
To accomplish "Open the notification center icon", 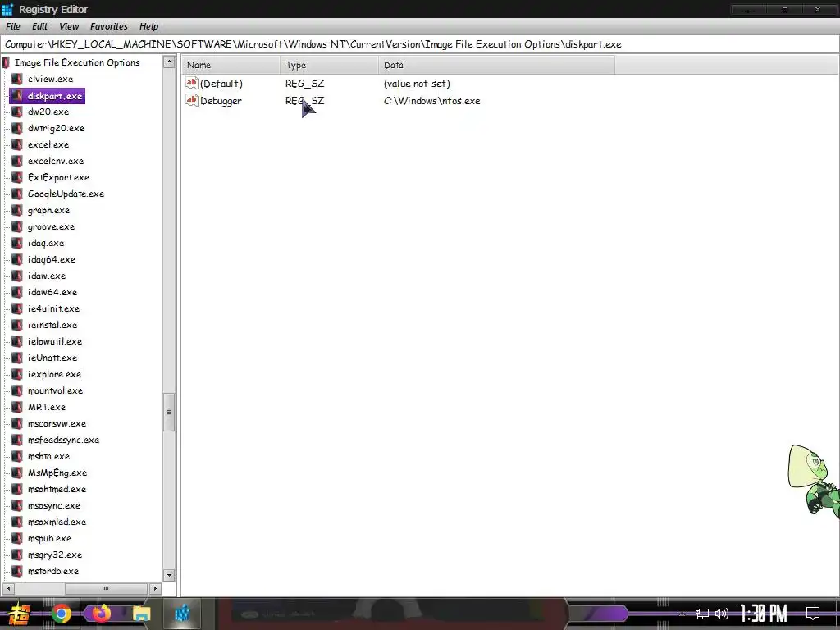I will click(813, 614).
